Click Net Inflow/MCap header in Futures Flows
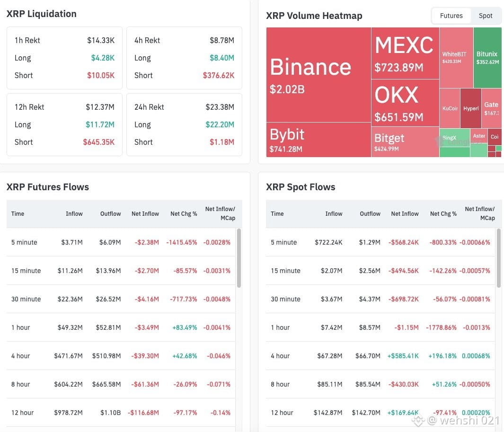 (220, 213)
